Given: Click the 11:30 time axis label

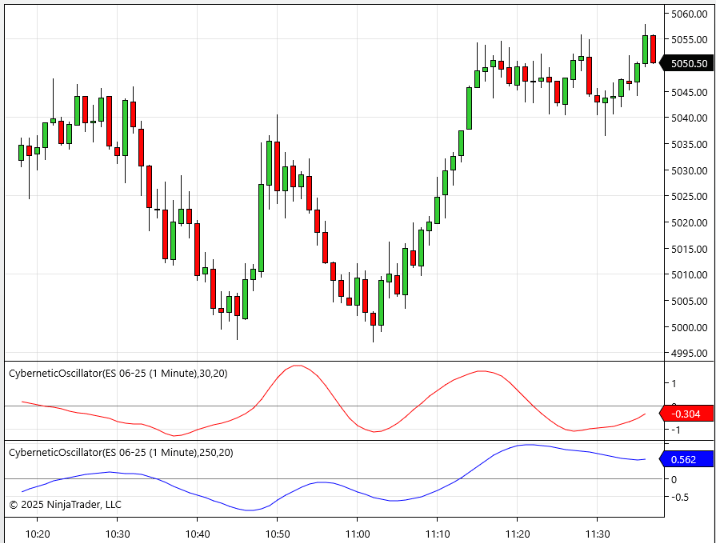Looking at the screenshot, I should [x=597, y=533].
